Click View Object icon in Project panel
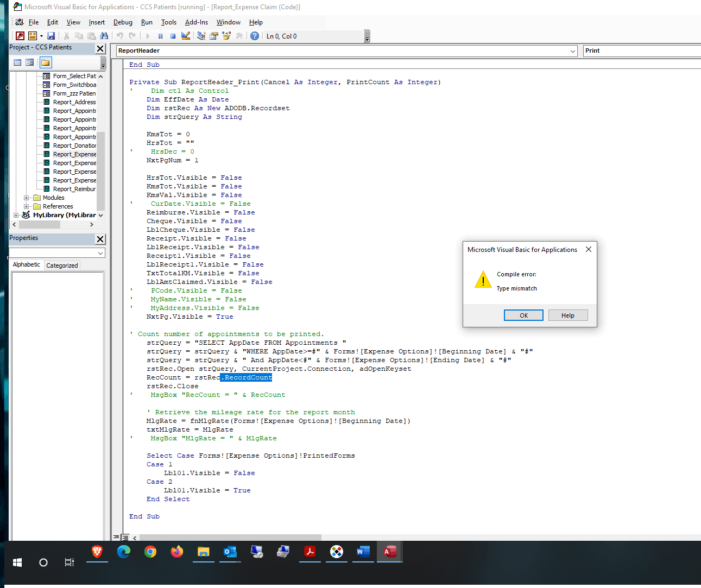This screenshot has width=701, height=588. (x=30, y=62)
